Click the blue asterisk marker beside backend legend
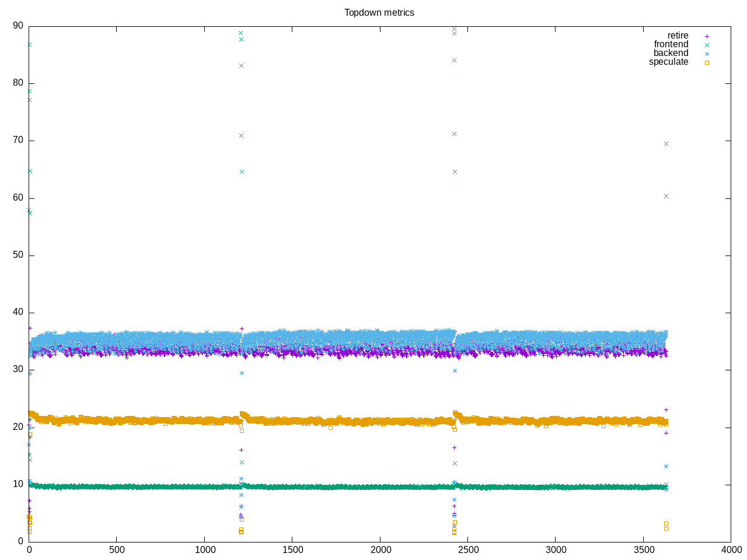This screenshot has width=747, height=560. click(x=707, y=54)
